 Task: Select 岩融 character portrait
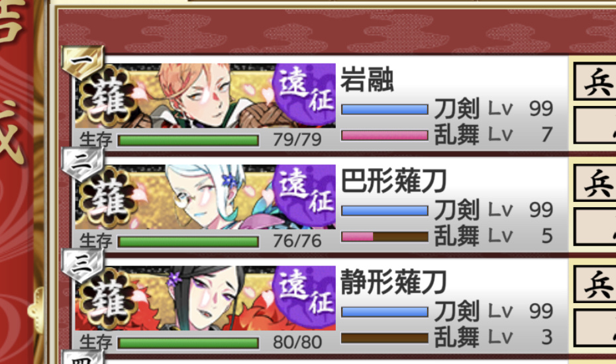click(x=205, y=95)
